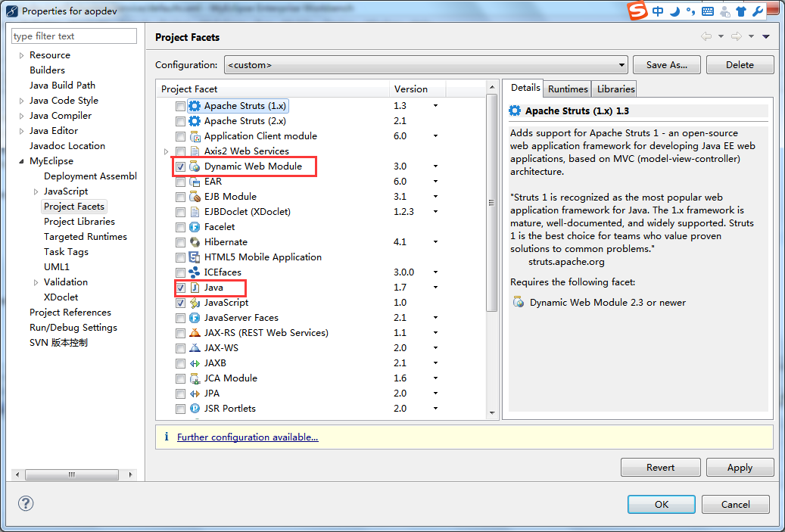This screenshot has height=532, width=785.
Task: Open the Java 1.7 version dropdown
Action: [435, 288]
